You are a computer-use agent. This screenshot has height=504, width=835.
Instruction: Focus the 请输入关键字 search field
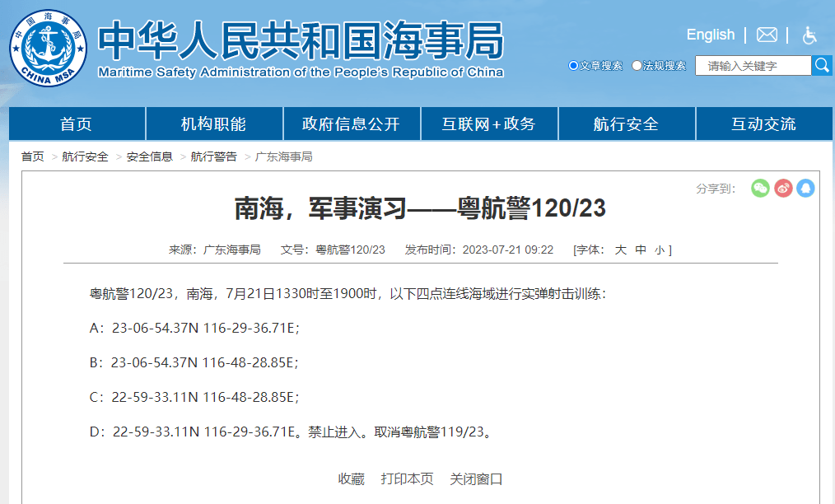tap(753, 66)
